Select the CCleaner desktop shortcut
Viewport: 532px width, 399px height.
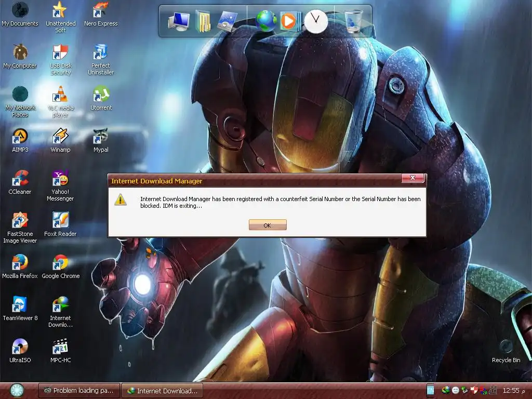pos(20,182)
